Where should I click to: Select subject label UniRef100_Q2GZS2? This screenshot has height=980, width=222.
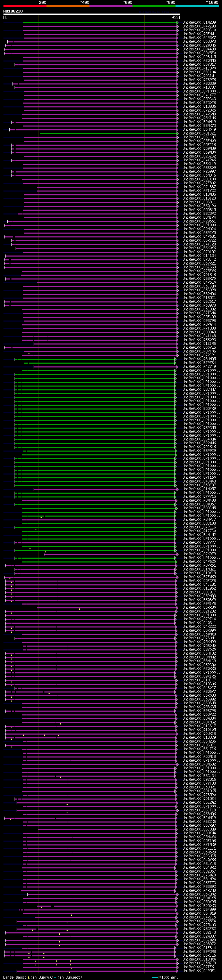click(199, 156)
